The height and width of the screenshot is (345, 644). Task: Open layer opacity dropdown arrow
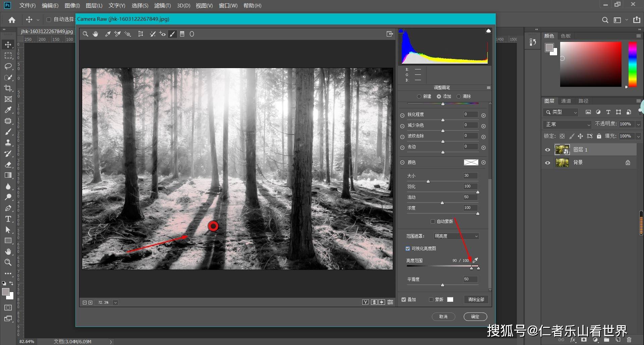[x=638, y=124]
